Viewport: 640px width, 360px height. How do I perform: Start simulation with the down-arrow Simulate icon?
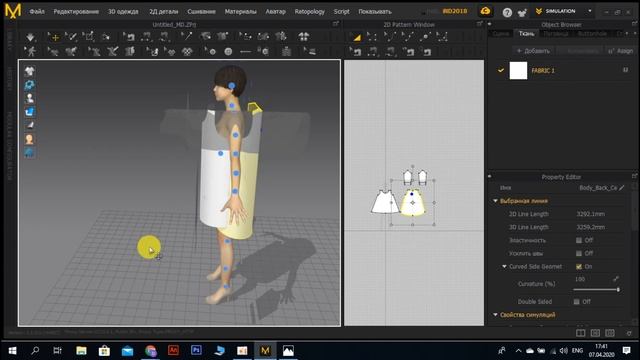click(x=30, y=37)
